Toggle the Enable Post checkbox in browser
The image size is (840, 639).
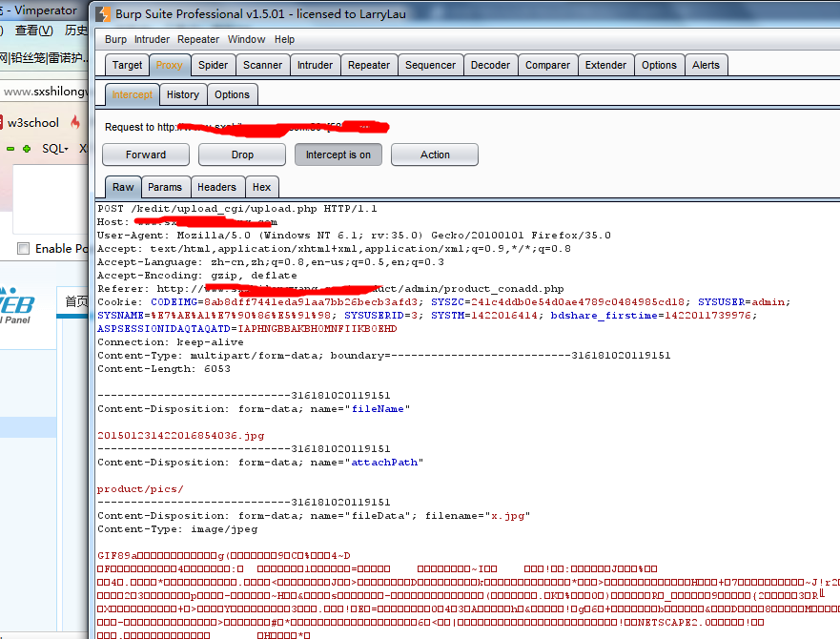(23, 248)
